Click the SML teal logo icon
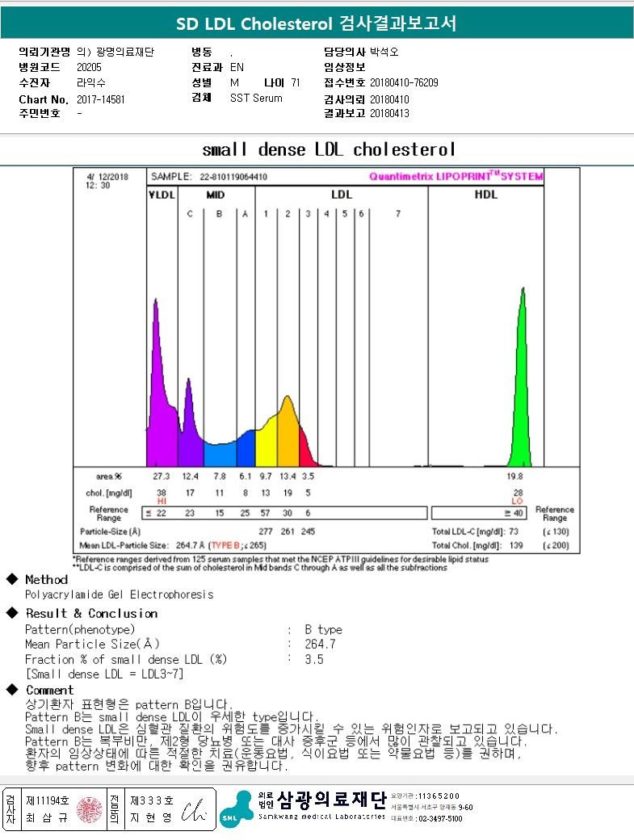 point(236,809)
